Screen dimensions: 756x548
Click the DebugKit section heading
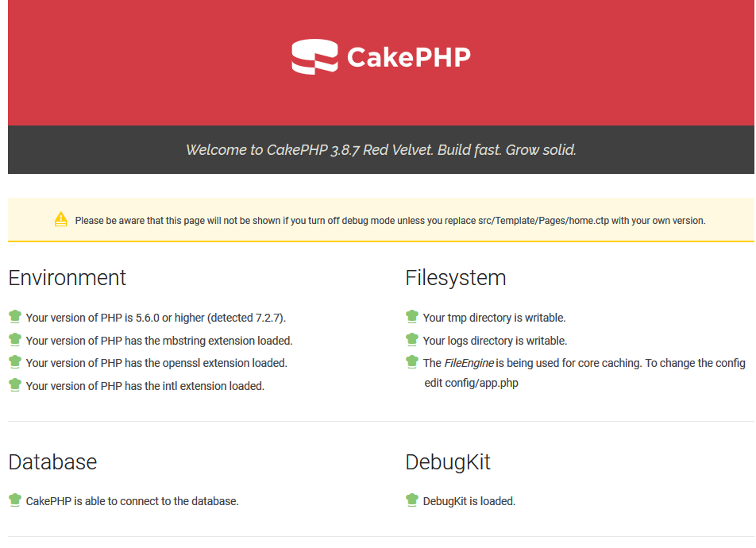pos(448,462)
